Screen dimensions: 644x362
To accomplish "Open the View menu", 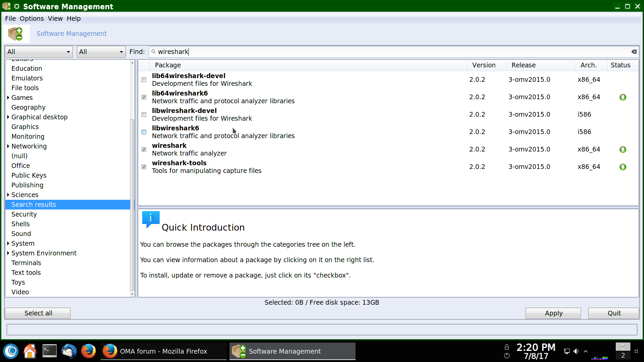I will [x=55, y=18].
